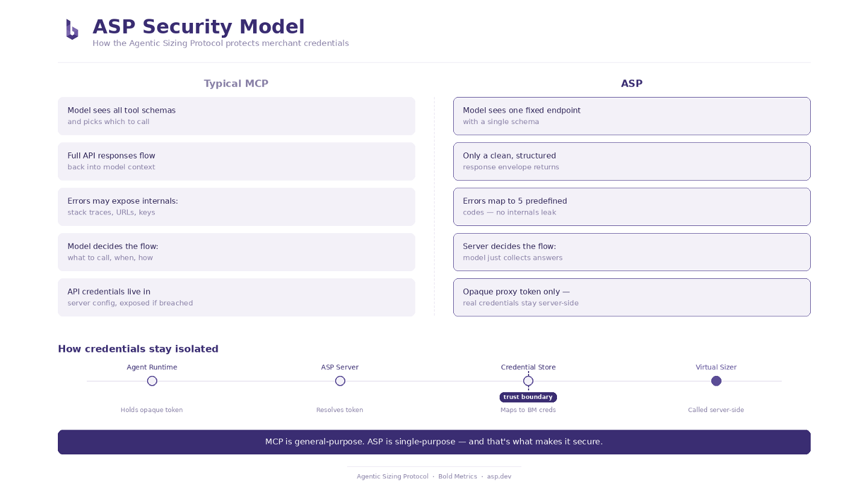868x488 pixels.
Task: Click the Bold Metrics footer text
Action: [458, 477]
